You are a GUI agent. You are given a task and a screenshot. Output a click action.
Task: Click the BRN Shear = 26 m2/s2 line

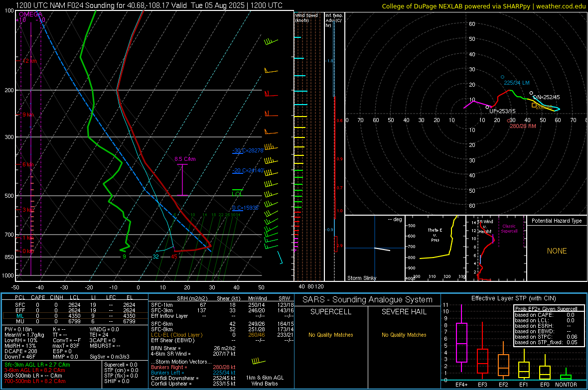(193, 348)
